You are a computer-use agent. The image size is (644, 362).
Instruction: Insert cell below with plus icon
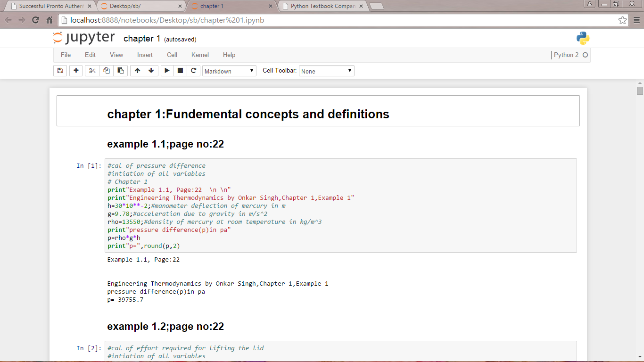pos(76,71)
